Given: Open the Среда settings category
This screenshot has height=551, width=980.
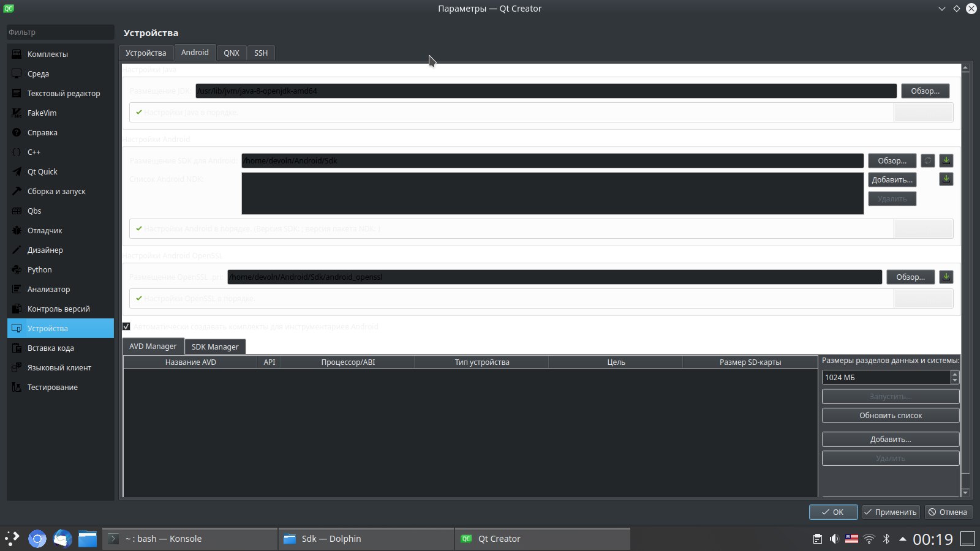Looking at the screenshot, I should click(60, 73).
